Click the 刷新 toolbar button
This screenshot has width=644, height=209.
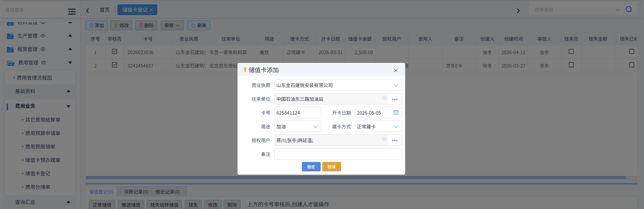pos(199,26)
